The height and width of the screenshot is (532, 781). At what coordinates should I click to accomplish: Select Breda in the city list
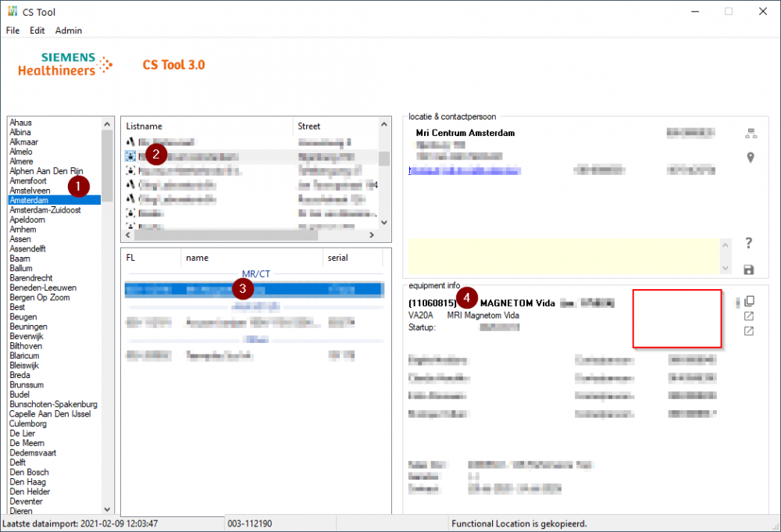point(20,375)
